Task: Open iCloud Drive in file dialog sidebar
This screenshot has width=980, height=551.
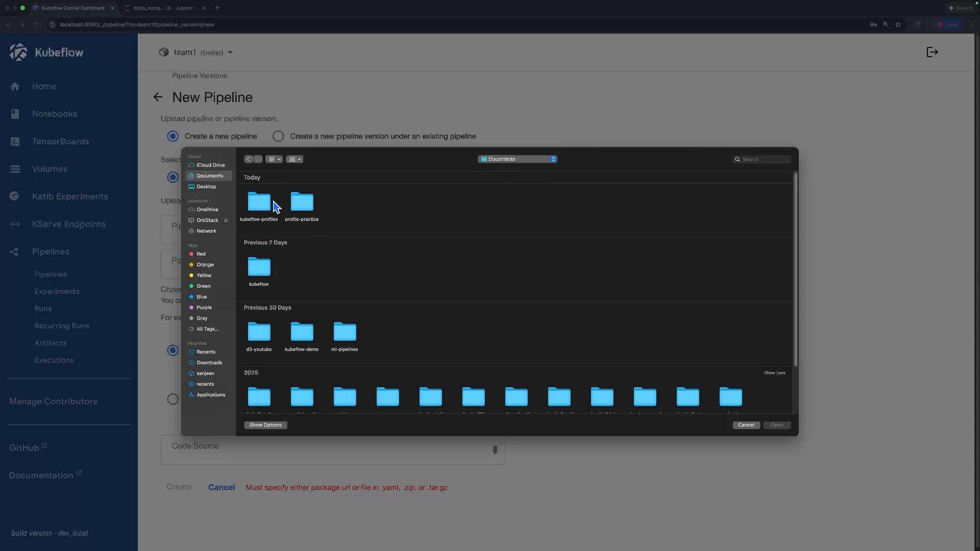Action: 208,165
